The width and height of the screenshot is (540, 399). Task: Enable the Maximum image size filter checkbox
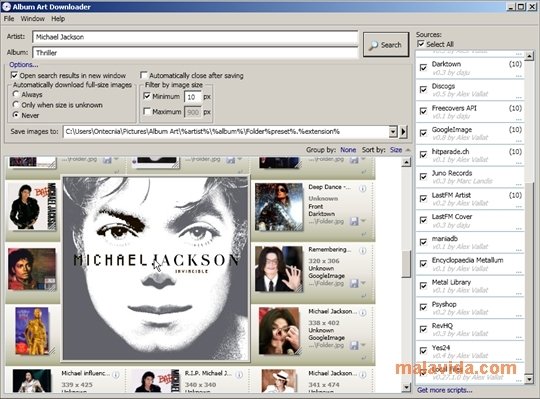[x=147, y=111]
